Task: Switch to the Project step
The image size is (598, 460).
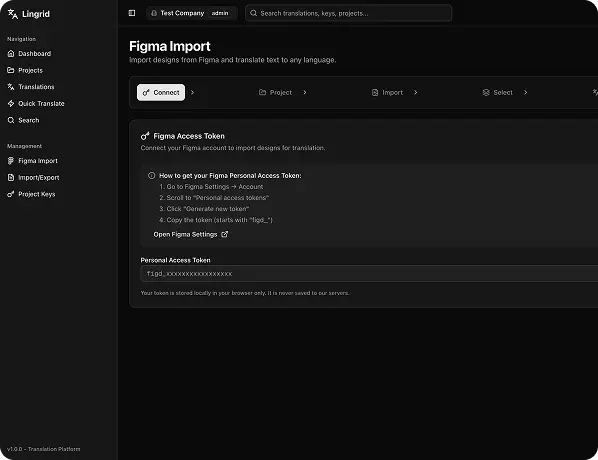Action: 275,93
